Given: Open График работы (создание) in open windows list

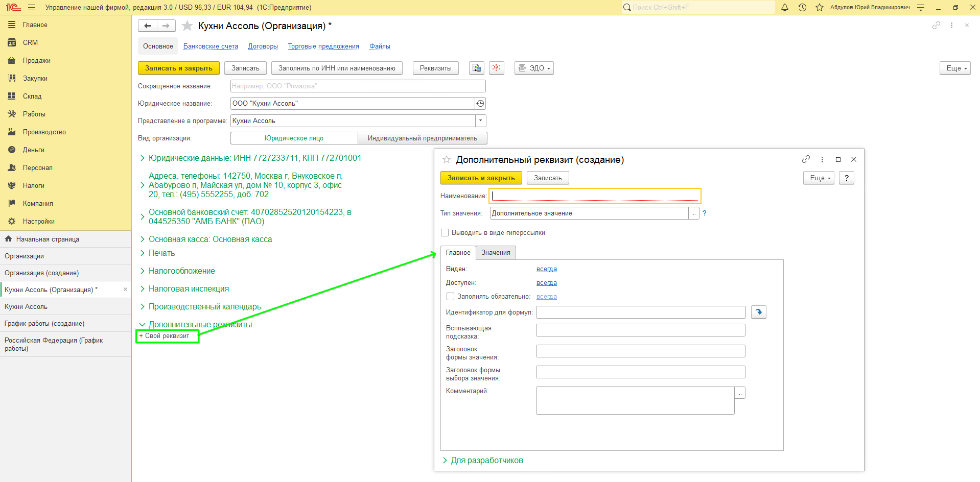Looking at the screenshot, I should coord(65,324).
